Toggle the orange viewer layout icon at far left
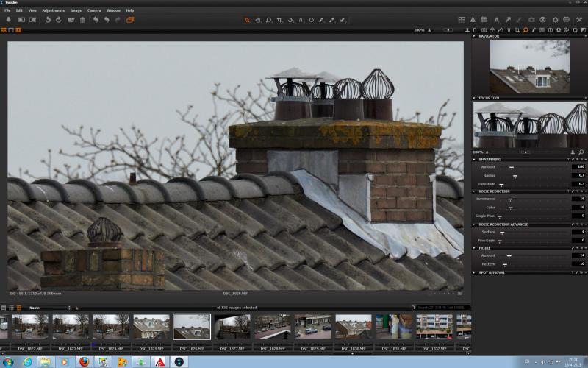588x368 pixels. 4,30
